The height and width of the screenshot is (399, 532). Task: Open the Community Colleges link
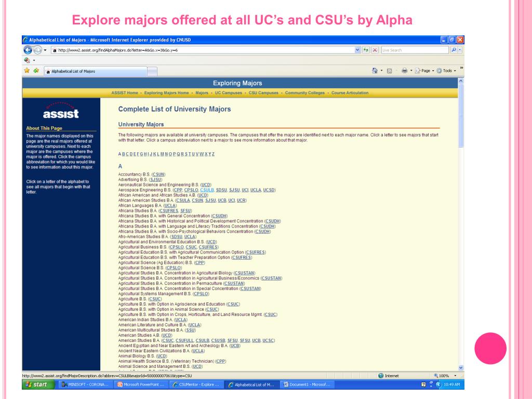(x=304, y=92)
